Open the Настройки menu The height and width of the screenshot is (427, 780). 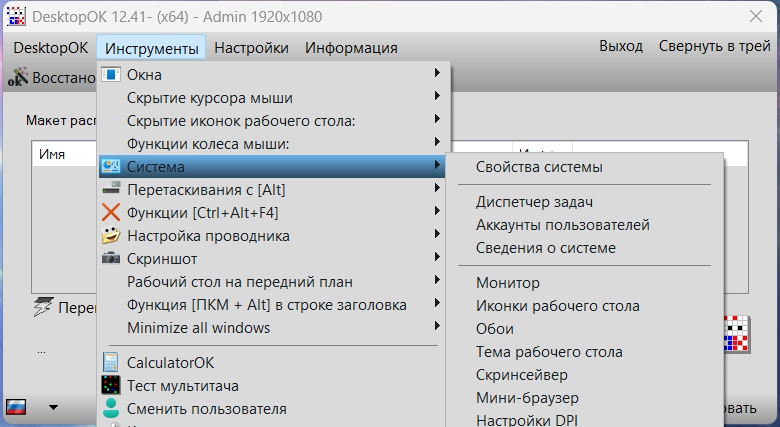(251, 48)
